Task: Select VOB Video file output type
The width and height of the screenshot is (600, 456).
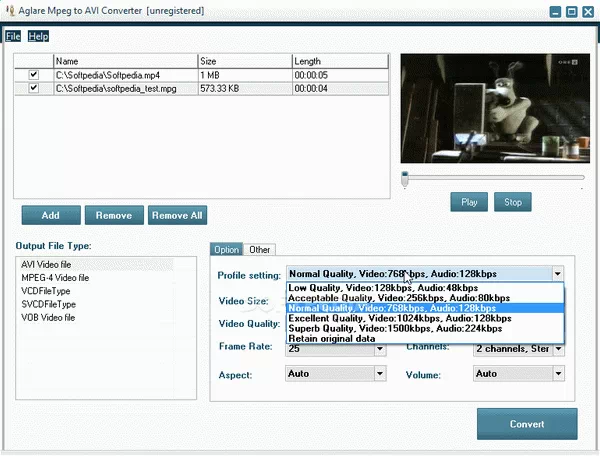Action: 95,318
